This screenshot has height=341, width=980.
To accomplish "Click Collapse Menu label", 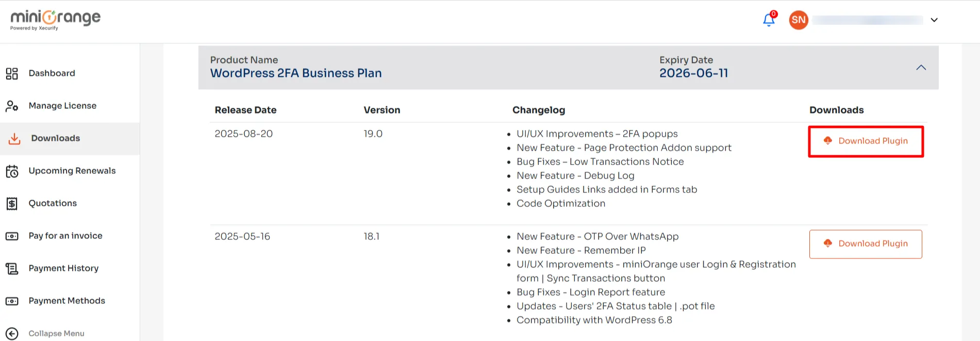I will coord(56,334).
